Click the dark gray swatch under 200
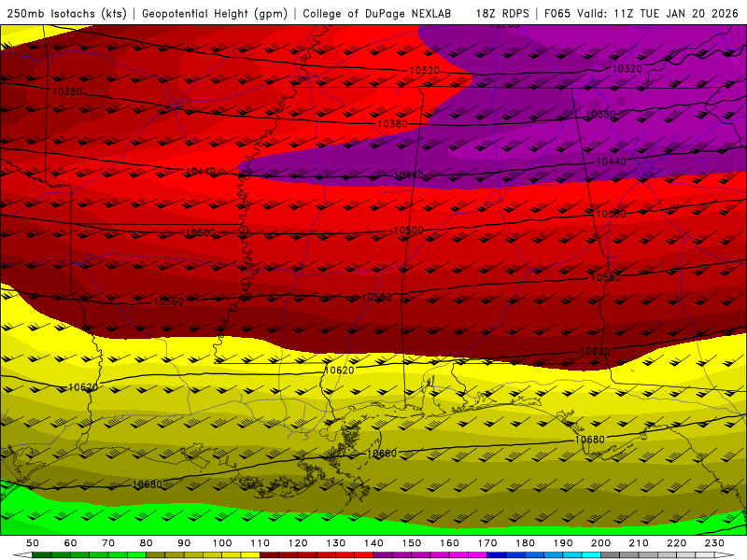The width and height of the screenshot is (747, 560). click(611, 555)
